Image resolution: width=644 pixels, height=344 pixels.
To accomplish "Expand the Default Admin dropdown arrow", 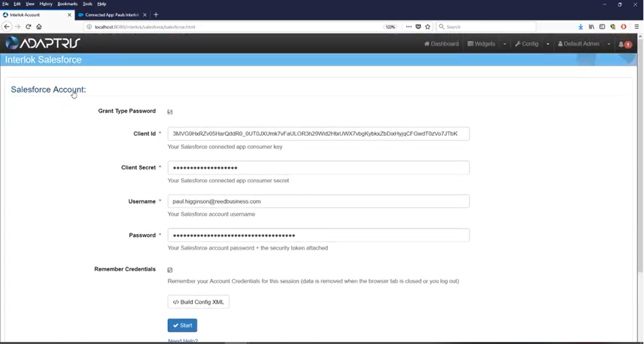I will coord(609,44).
